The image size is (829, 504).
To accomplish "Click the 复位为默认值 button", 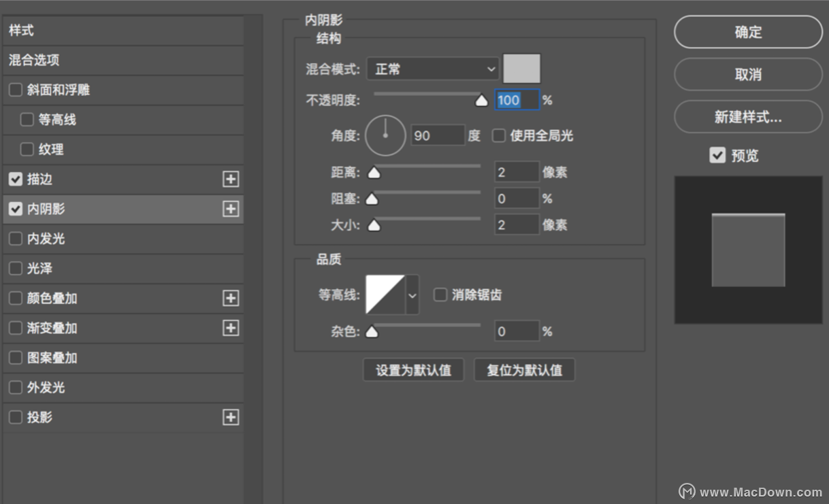I will tap(524, 370).
